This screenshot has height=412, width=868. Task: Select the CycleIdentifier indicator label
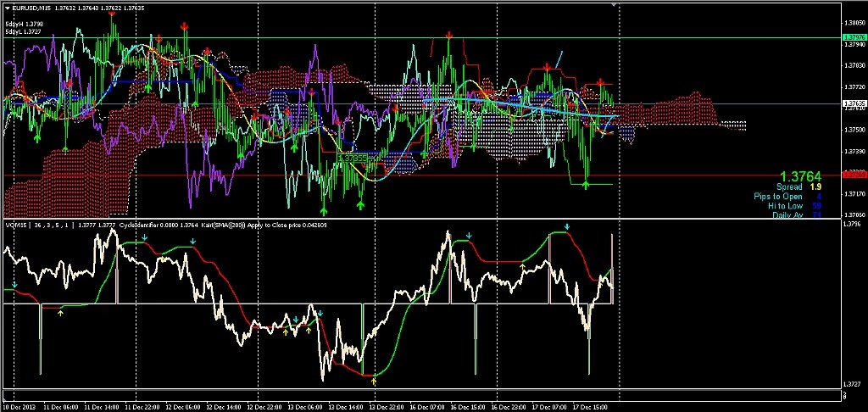point(141,225)
